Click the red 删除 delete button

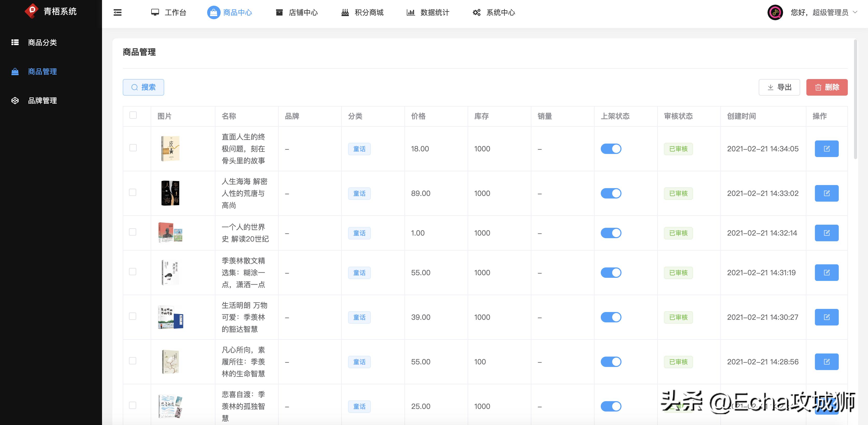(827, 87)
